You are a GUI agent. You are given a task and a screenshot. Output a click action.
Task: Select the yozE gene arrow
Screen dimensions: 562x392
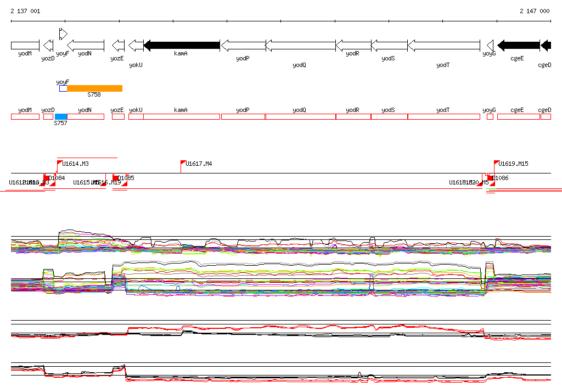tap(118, 45)
